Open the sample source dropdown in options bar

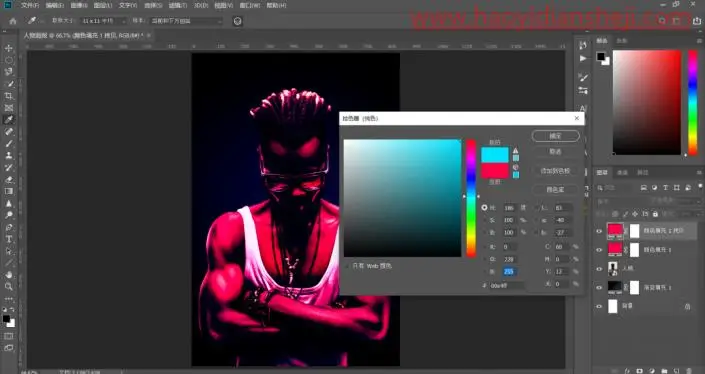186,21
